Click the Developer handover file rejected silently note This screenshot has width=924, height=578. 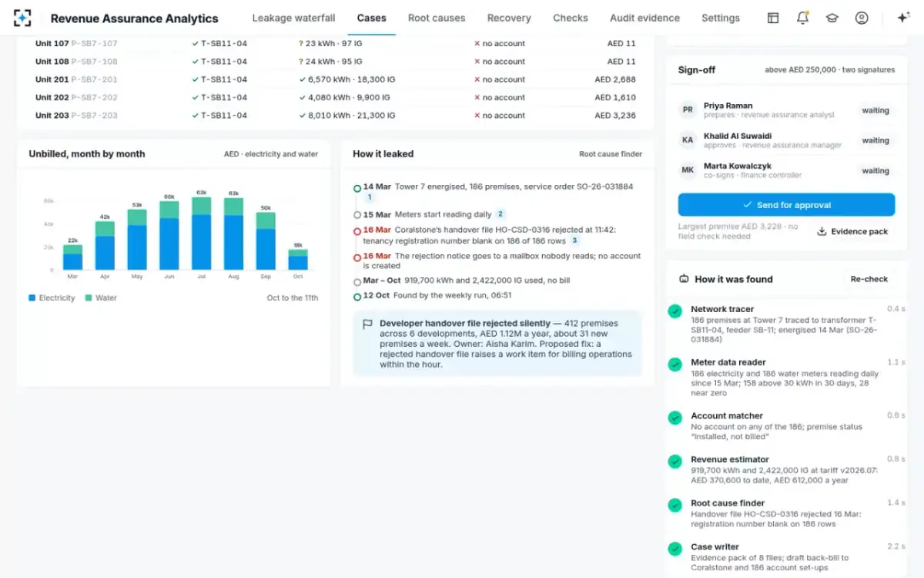[x=497, y=344]
